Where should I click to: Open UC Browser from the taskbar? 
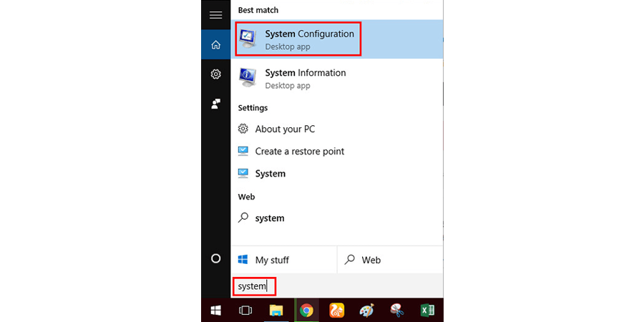[x=337, y=311]
